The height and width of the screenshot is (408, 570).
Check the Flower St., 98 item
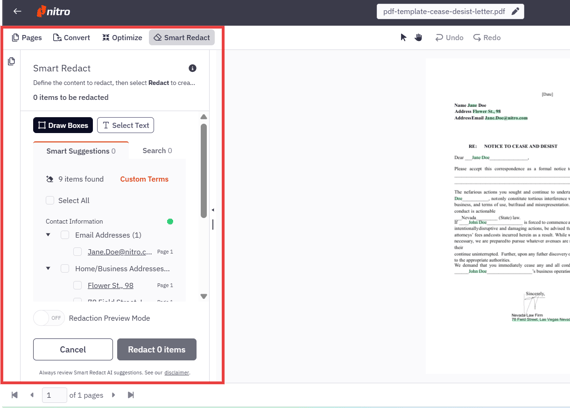(x=77, y=285)
